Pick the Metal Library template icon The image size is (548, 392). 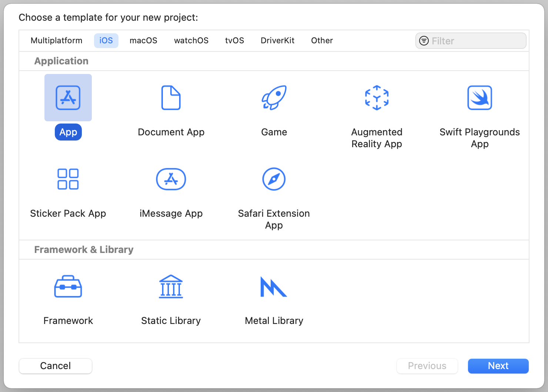click(x=274, y=287)
